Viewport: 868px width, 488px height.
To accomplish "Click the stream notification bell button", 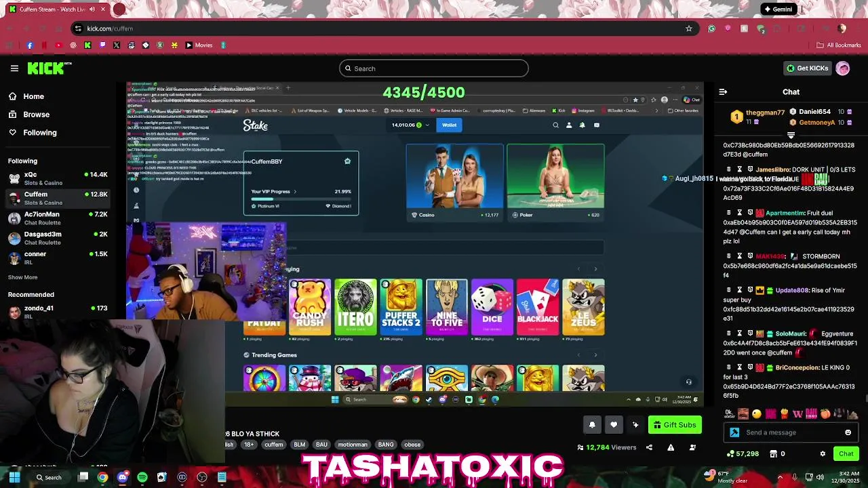I will click(x=592, y=425).
